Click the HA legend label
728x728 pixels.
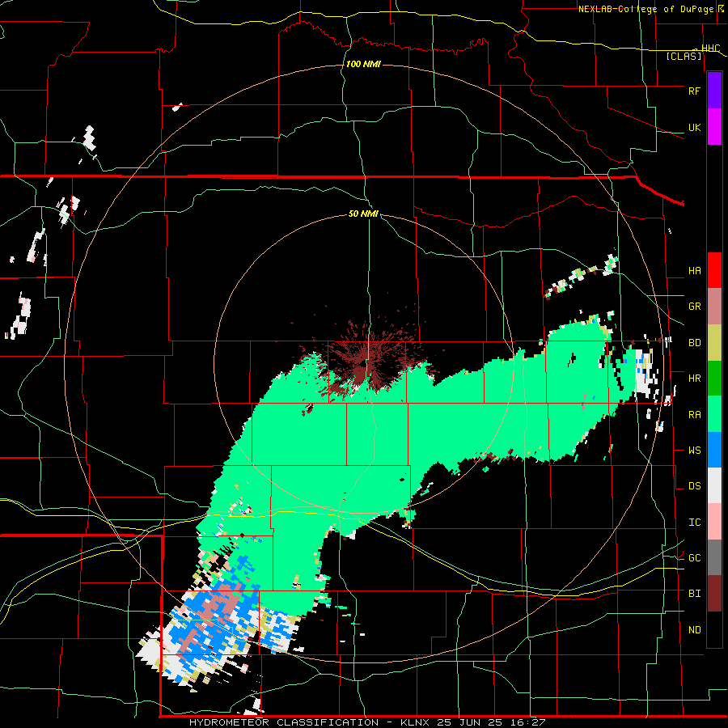coord(694,271)
